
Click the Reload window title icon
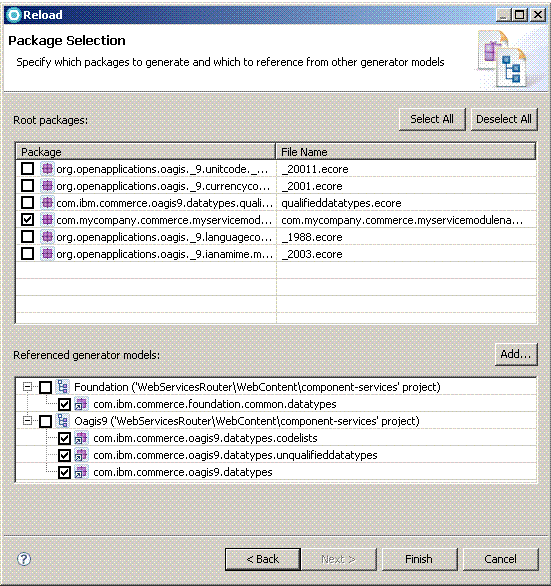[x=13, y=15]
